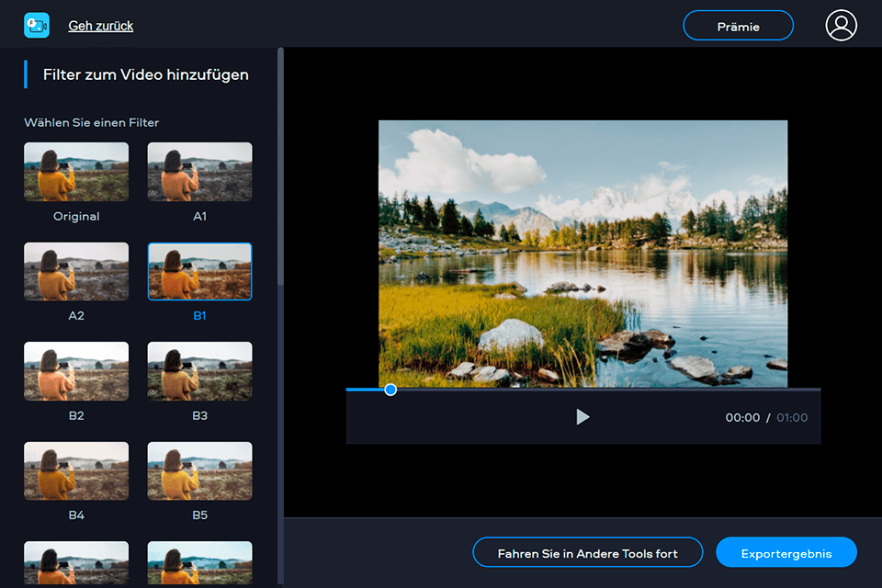The image size is (882, 588).
Task: Click the video preview image
Action: tap(583, 253)
